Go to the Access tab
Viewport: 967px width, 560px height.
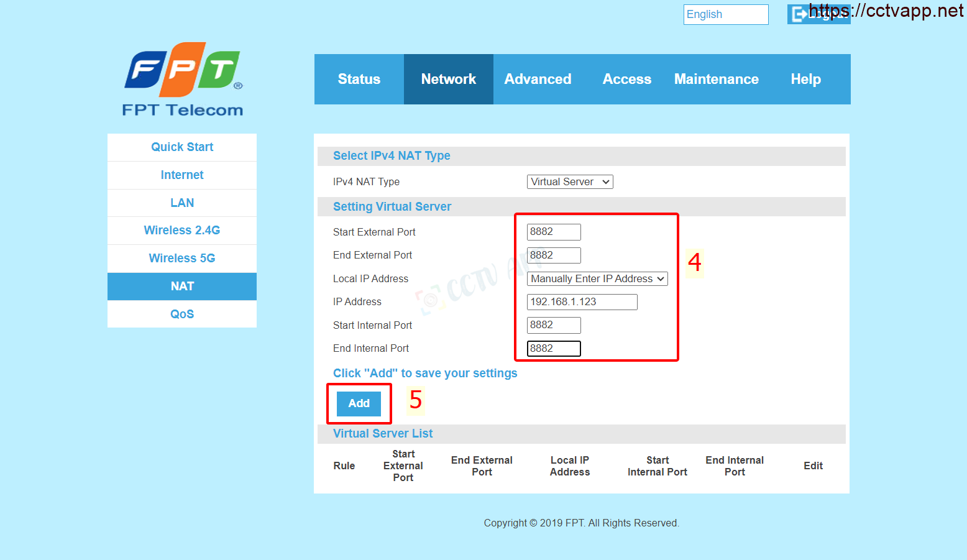pyautogui.click(x=626, y=79)
